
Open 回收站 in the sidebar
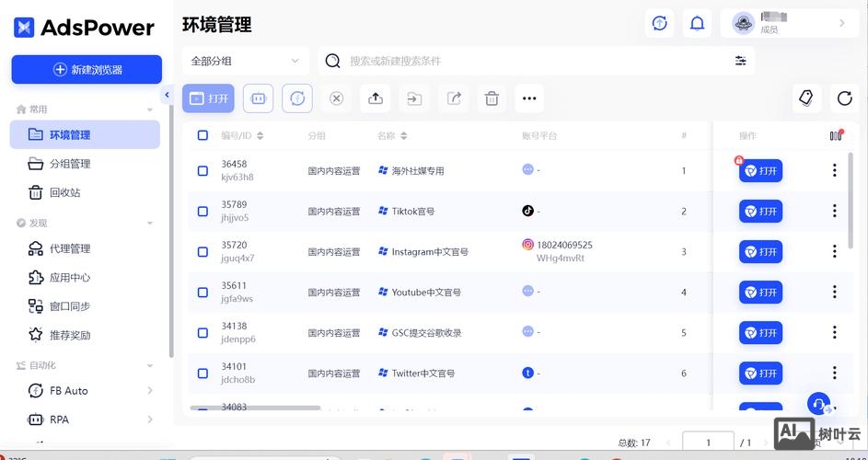tap(85, 192)
